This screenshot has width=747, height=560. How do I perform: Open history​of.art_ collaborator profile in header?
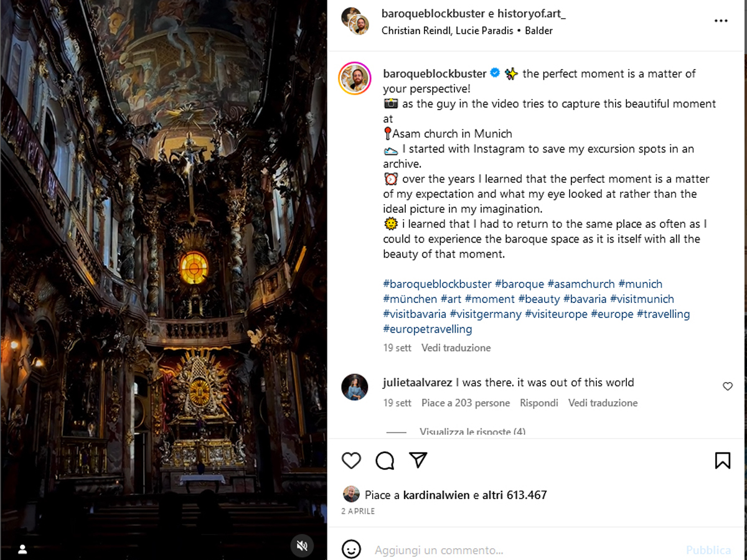[x=531, y=14]
